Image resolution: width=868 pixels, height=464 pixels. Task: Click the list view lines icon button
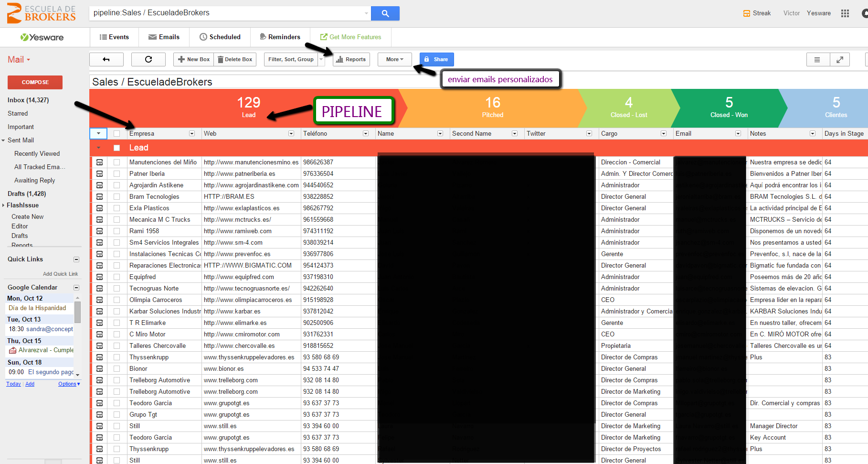[817, 60]
